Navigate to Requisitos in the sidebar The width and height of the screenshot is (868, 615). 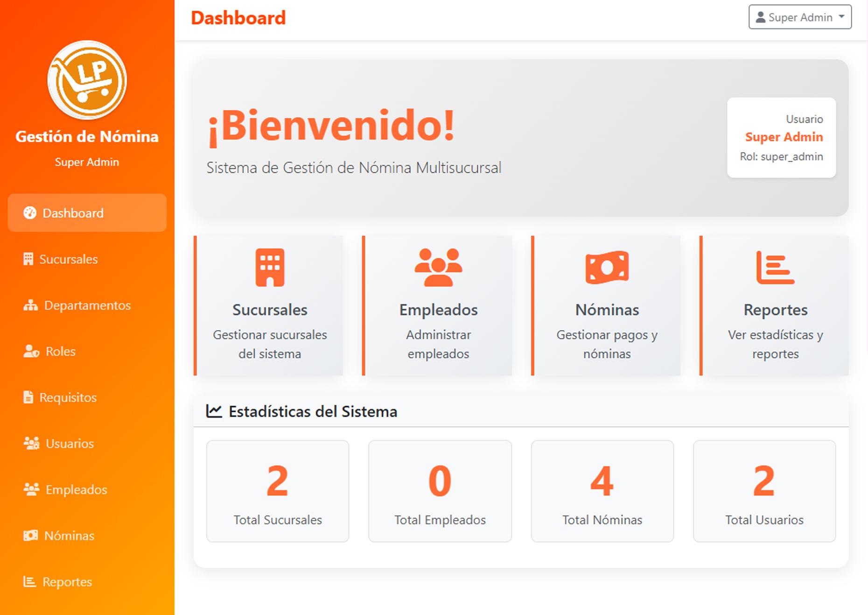[87, 397]
